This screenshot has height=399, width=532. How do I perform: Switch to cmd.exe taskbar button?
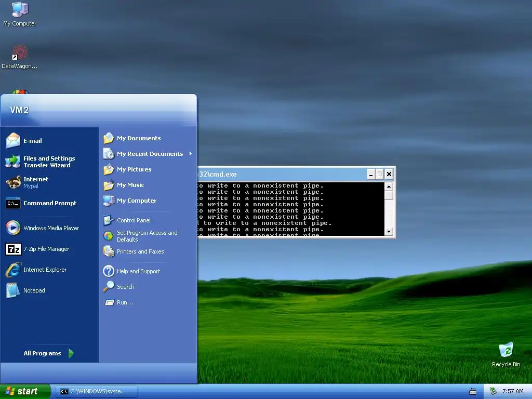click(x=96, y=391)
